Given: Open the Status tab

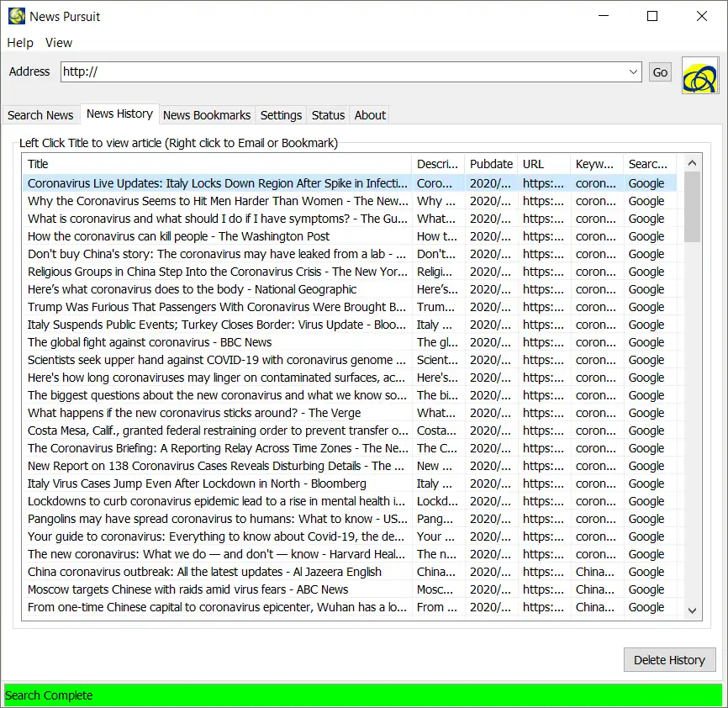Looking at the screenshot, I should tap(328, 115).
